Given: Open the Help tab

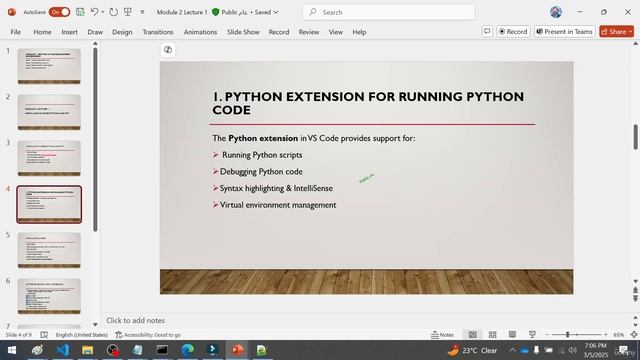Looking at the screenshot, I should tap(359, 32).
